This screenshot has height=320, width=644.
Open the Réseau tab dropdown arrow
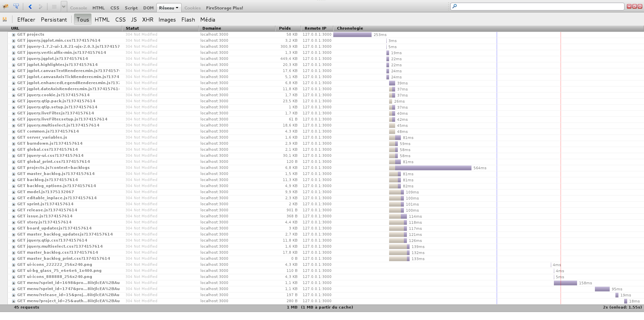tap(177, 8)
